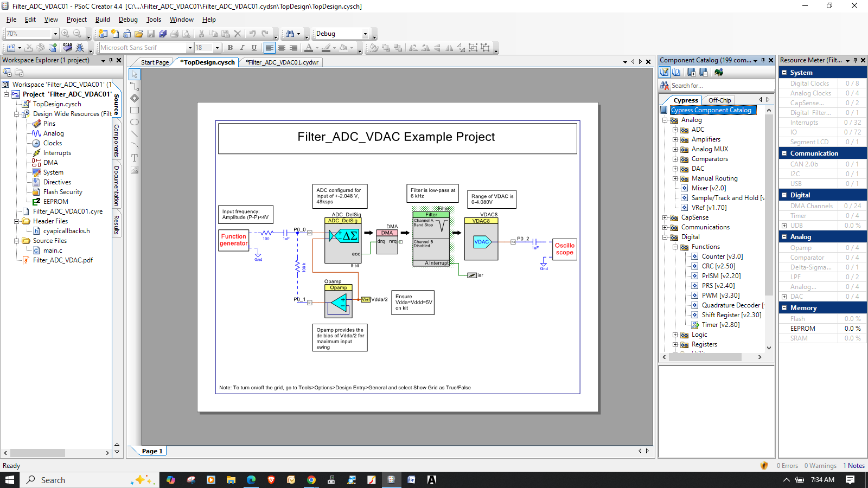Open the catalog book icon

(676, 72)
